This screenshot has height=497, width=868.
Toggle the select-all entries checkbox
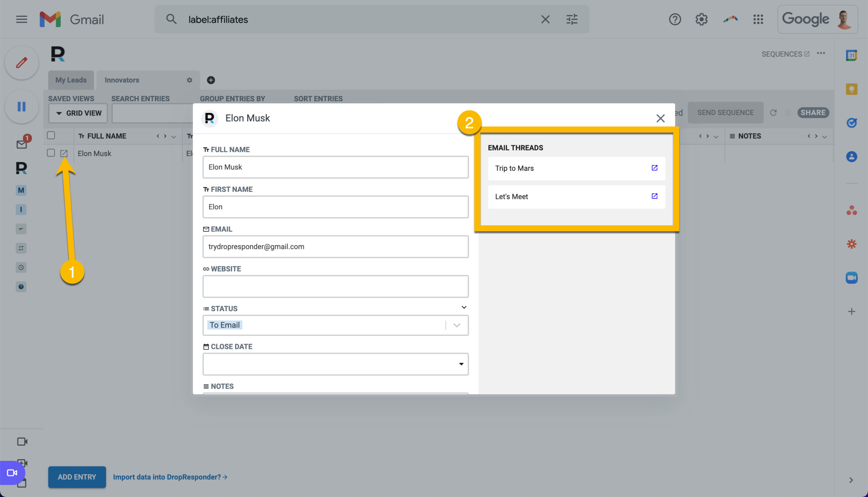point(51,135)
